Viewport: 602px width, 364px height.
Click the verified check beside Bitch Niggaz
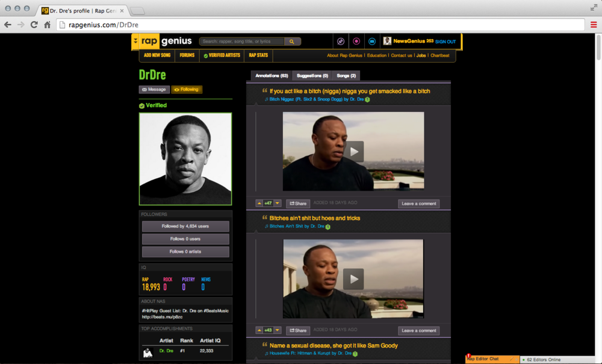[367, 99]
